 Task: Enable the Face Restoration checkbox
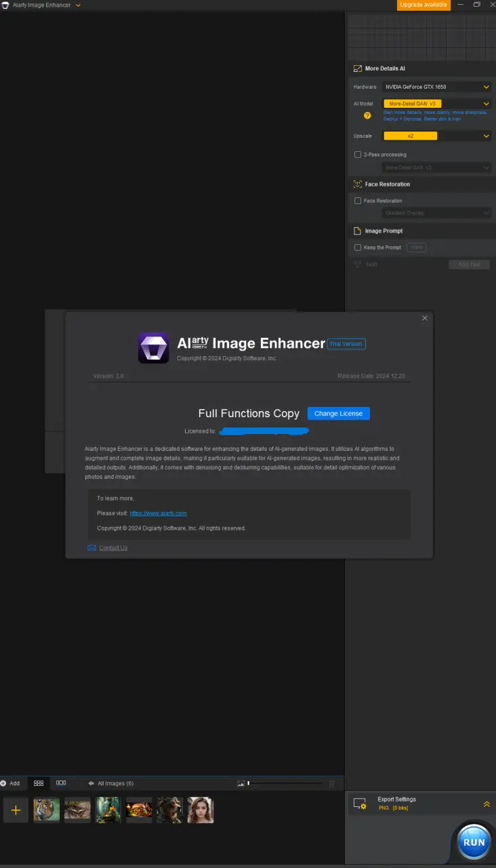click(x=358, y=201)
